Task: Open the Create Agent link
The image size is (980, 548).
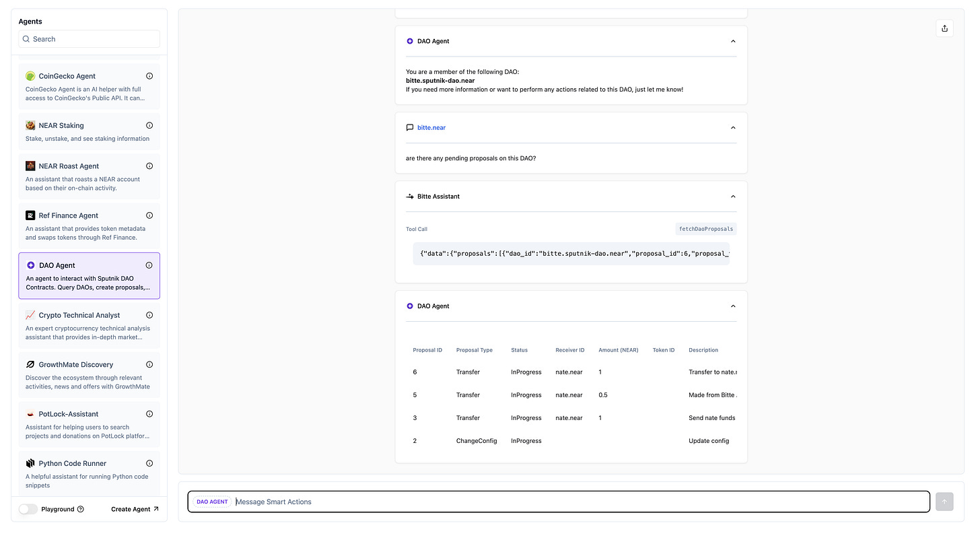Action: coord(135,509)
